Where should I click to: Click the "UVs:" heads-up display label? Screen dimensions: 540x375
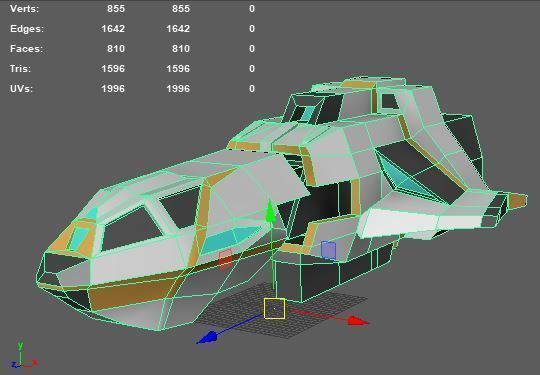[x=21, y=88]
